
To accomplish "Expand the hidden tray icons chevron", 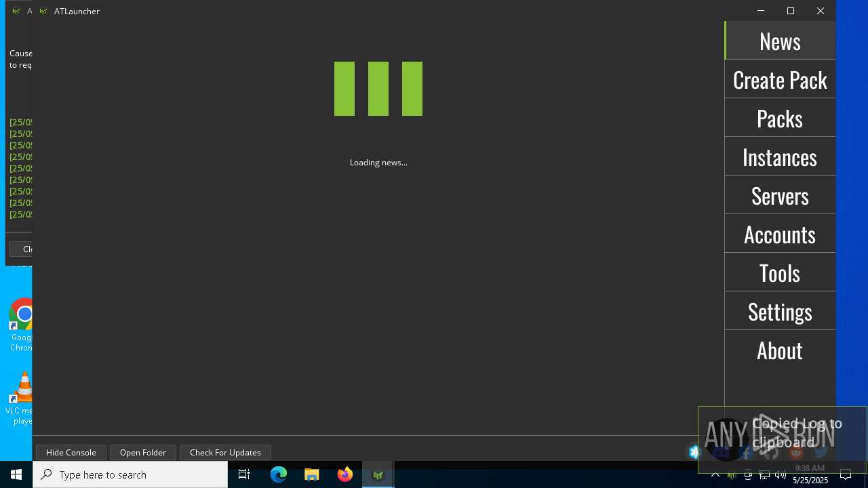I will (x=715, y=474).
